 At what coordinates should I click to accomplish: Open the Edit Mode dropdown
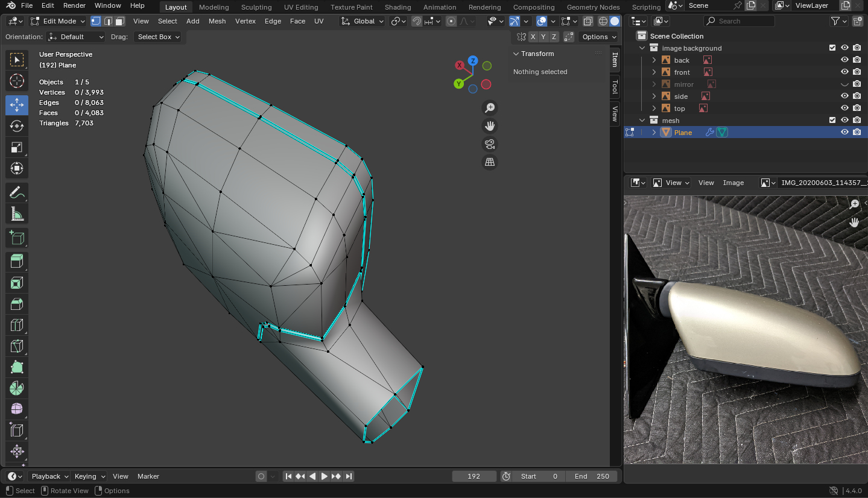58,21
